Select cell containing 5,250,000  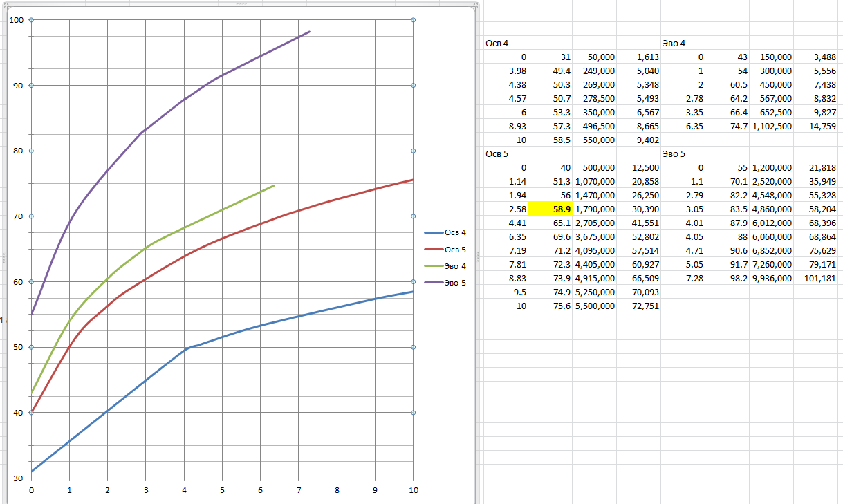pos(595,292)
